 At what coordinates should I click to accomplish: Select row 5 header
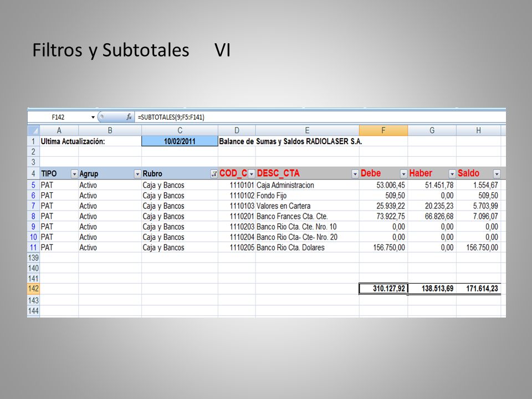click(x=33, y=185)
